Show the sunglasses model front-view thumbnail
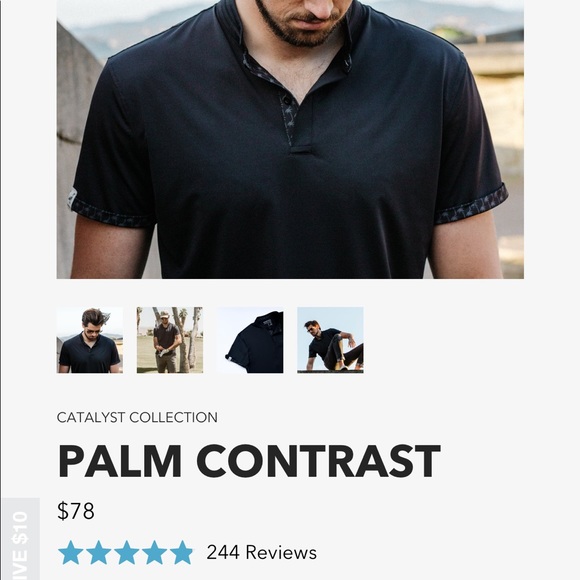Screen dimensions: 580x580 tap(90, 340)
